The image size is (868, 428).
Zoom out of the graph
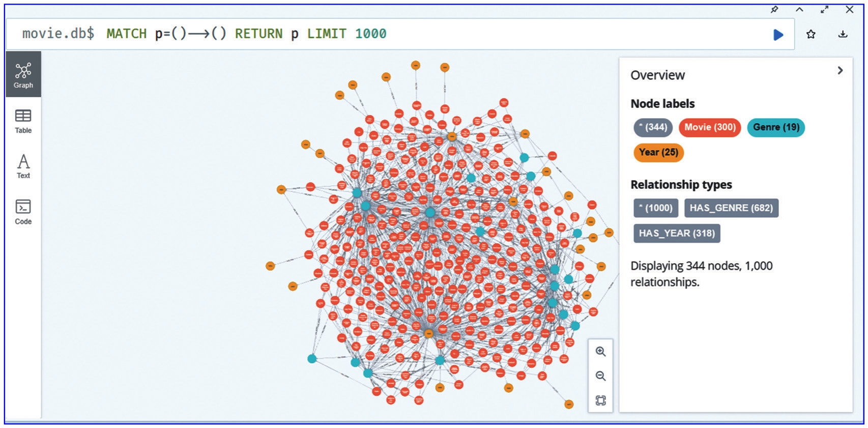click(600, 376)
